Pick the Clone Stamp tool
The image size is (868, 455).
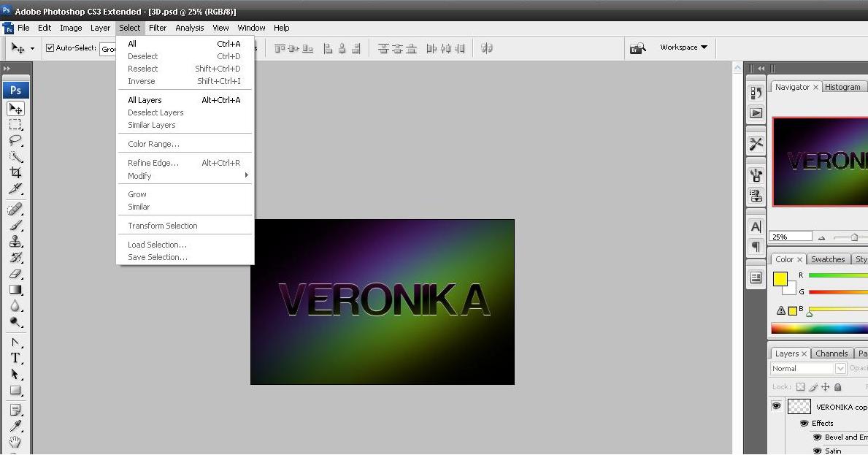(x=15, y=242)
